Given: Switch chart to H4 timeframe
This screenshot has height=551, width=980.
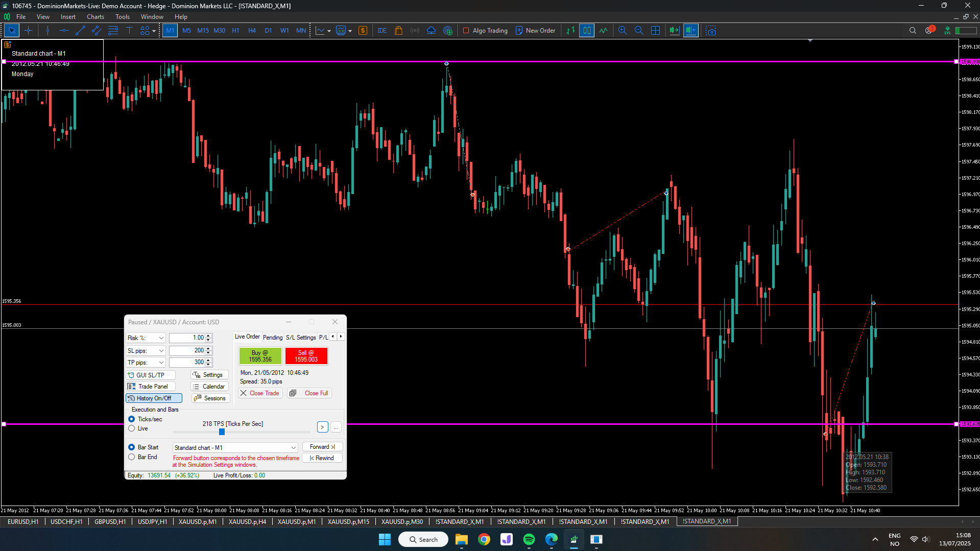Looking at the screenshot, I should [x=252, y=31].
